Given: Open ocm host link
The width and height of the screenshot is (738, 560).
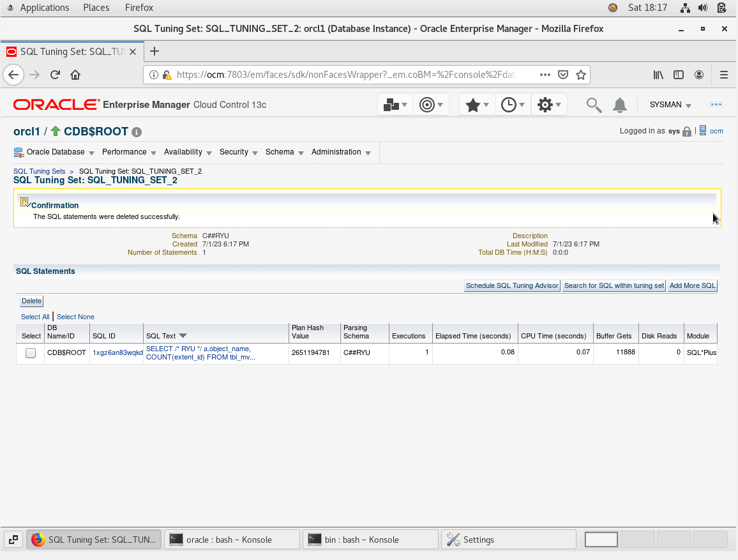Looking at the screenshot, I should pyautogui.click(x=716, y=132).
